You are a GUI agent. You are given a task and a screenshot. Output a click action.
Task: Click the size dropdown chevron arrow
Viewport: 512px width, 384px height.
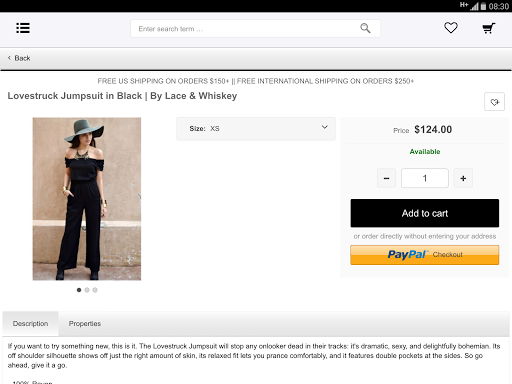click(324, 127)
